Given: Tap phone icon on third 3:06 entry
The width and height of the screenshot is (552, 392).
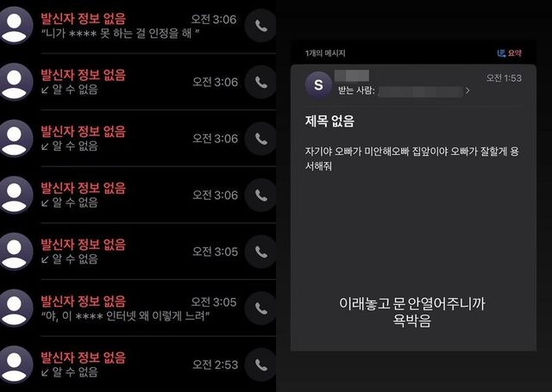Looking at the screenshot, I should tap(260, 139).
